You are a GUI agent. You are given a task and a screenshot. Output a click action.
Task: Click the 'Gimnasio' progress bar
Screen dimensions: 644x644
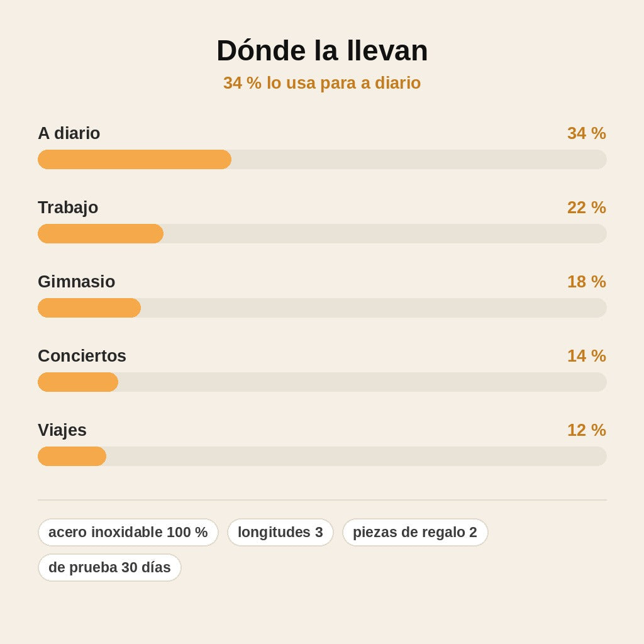(322, 308)
